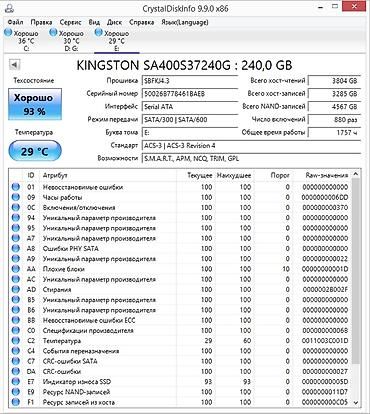Click the power-on count value 880 раз
This screenshot has height=414, width=370.
[334, 119]
